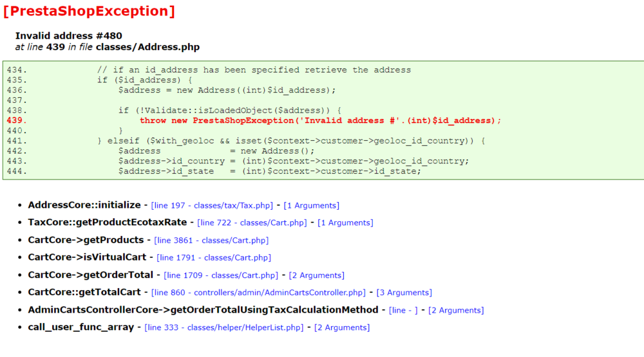Viewport: 644px width, 357px height.
Task: Click code line 438 isLoadedObject check
Action: point(230,111)
